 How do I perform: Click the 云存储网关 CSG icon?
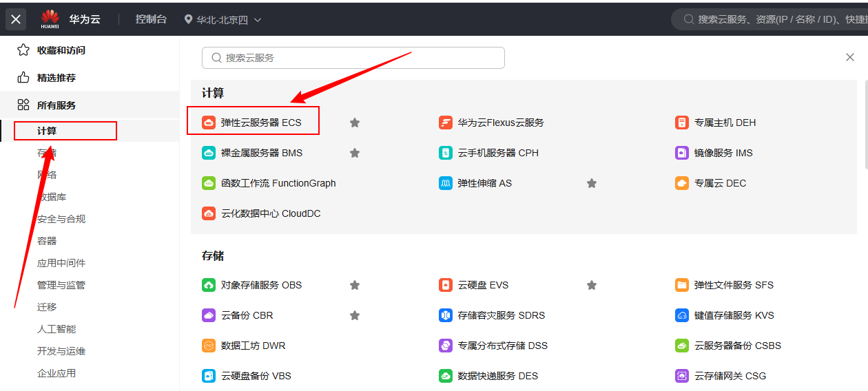point(682,376)
